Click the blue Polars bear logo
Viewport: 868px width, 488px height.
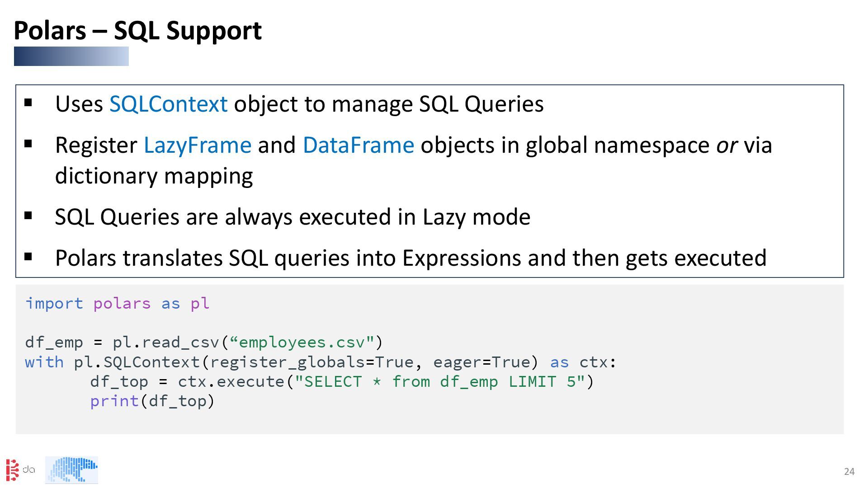tap(71, 470)
